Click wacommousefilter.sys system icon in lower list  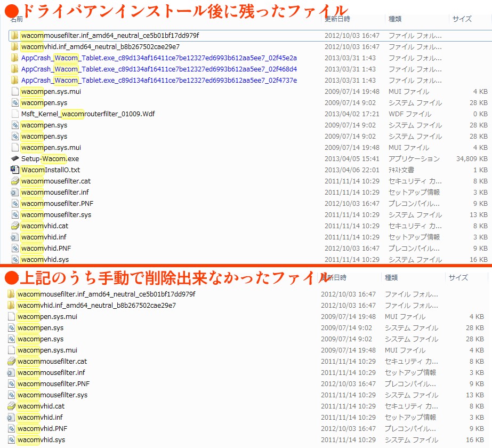11,395
